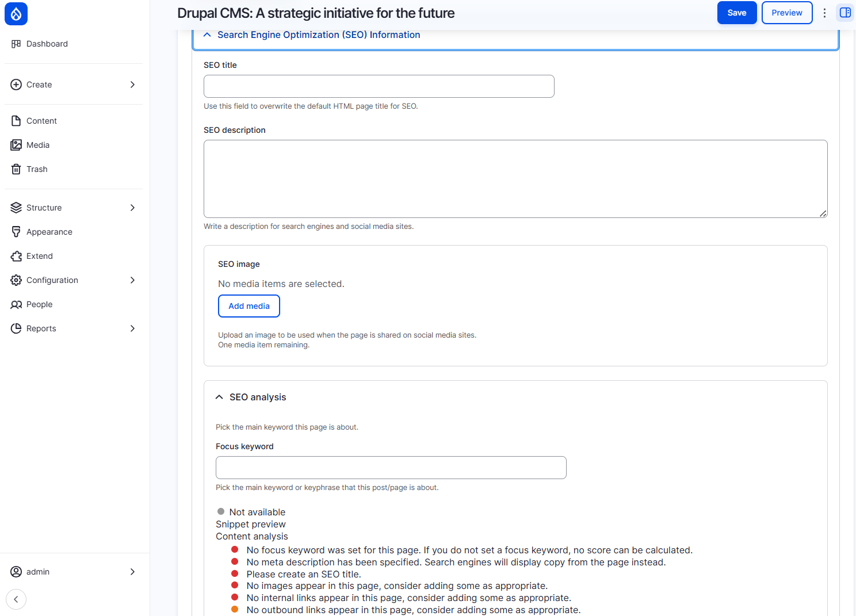
Task: Click the Reports pie-chart icon
Action: tap(16, 328)
